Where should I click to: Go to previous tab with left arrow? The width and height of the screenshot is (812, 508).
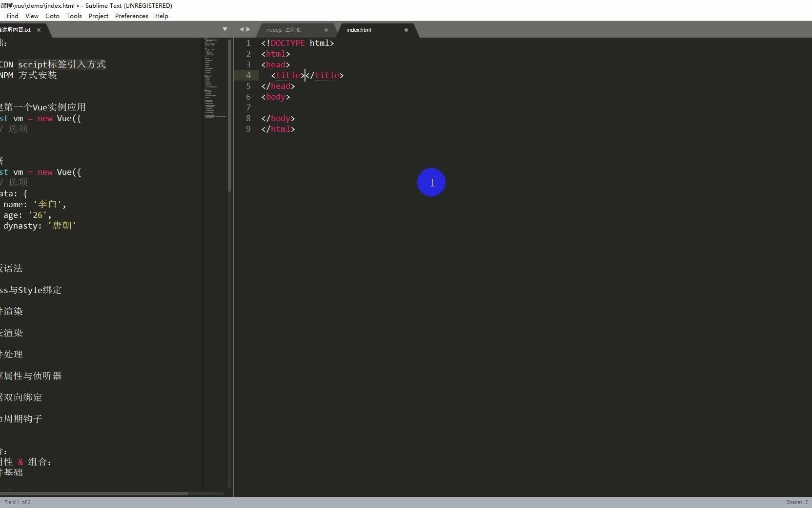(x=241, y=29)
